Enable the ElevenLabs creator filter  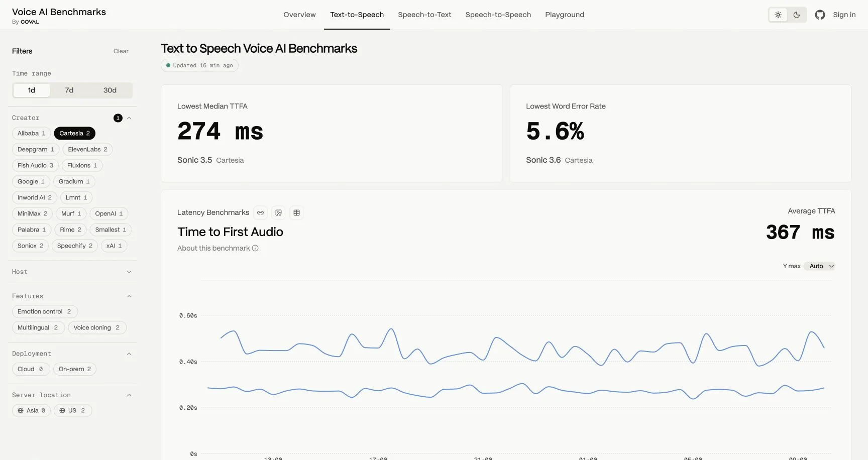click(87, 149)
